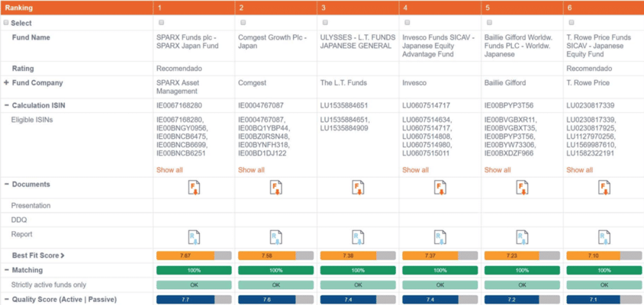The height and width of the screenshot is (305, 644).
Task: Click the OK strictly-active badge for Comgest
Action: (x=276, y=285)
